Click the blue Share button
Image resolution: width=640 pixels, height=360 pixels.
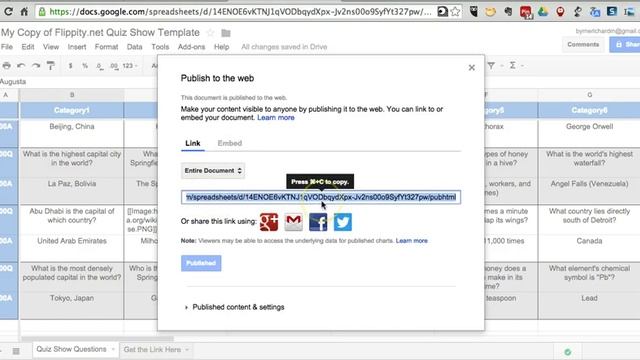click(625, 44)
